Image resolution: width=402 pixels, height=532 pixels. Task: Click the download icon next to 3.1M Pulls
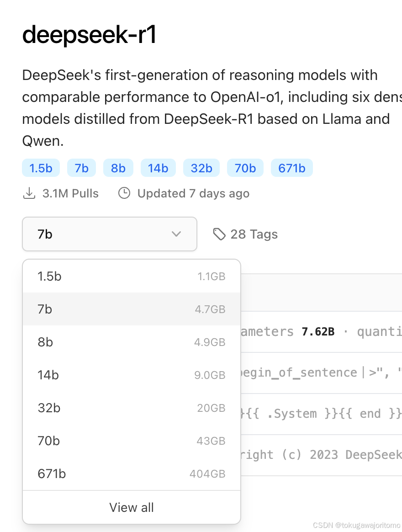[29, 193]
